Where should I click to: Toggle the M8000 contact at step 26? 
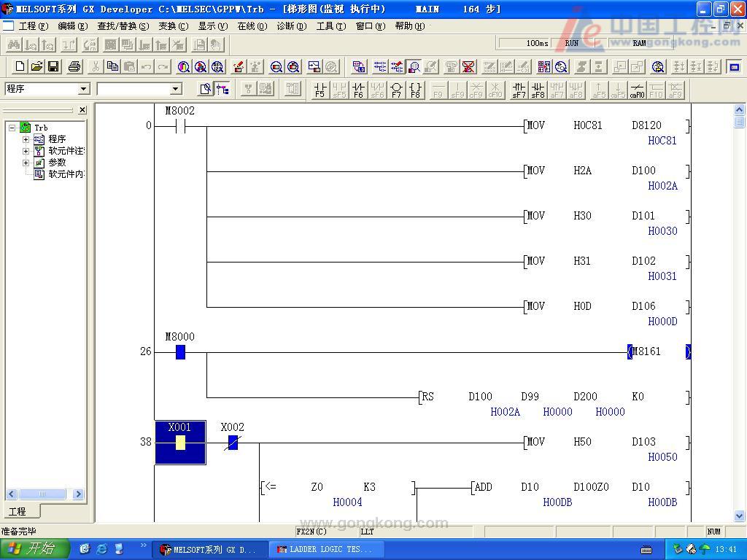180,352
